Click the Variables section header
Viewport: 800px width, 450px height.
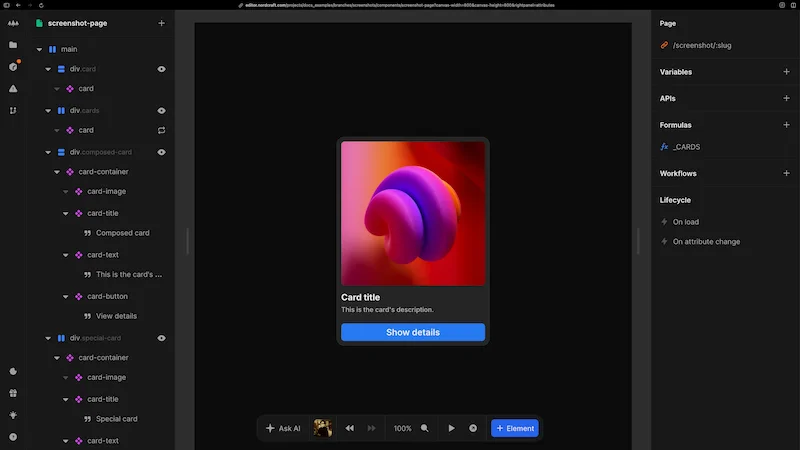(676, 72)
